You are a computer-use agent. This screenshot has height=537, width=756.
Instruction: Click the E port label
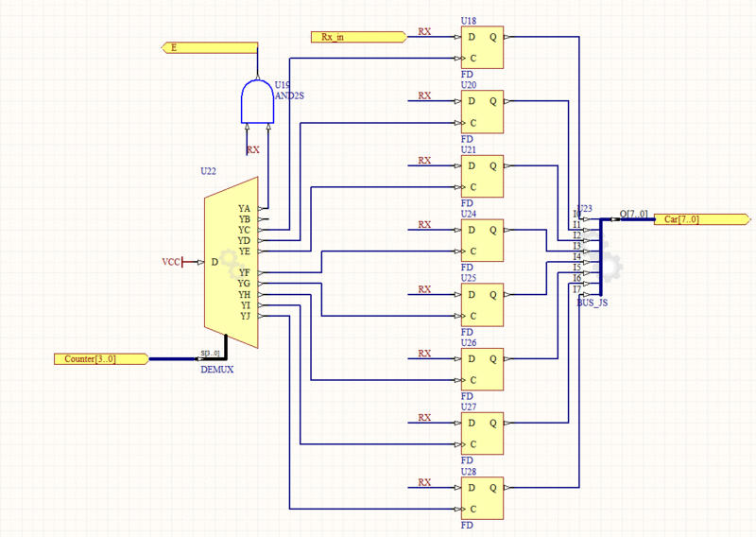[x=208, y=46]
